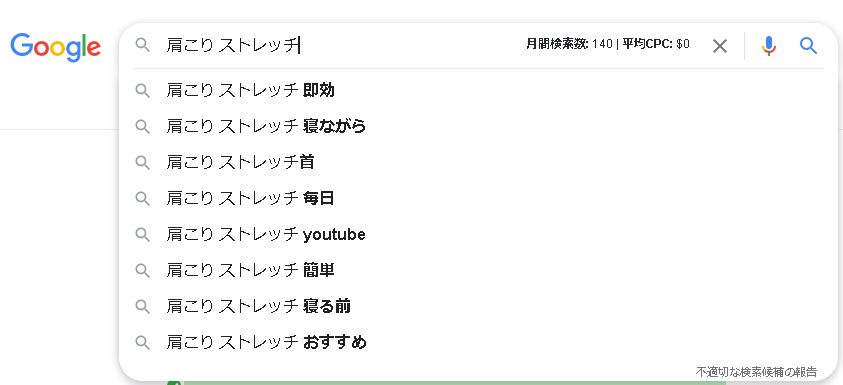Open suggestion 肩こり ストレッチ youtube
This screenshot has height=385, width=843.
(x=478, y=234)
